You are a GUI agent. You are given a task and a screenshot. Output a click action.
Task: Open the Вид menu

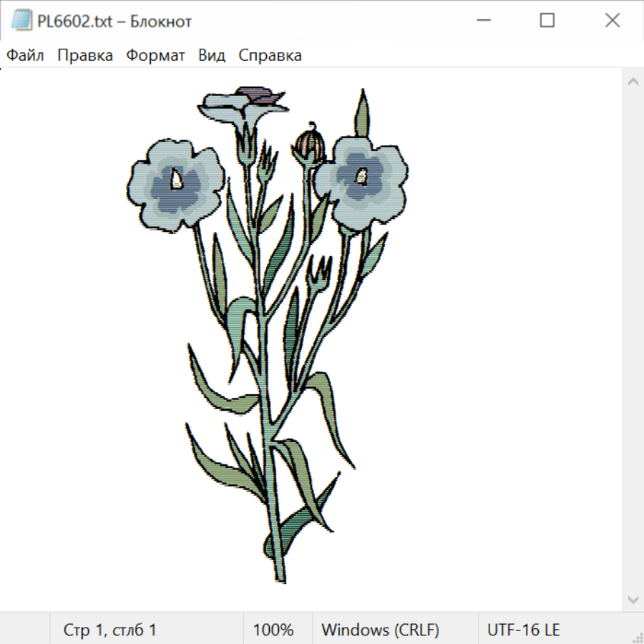[x=212, y=56]
